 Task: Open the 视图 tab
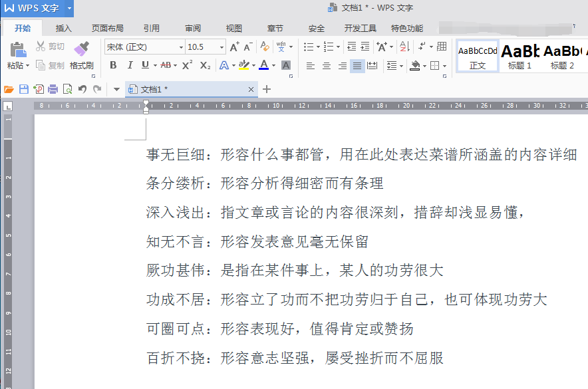234,28
